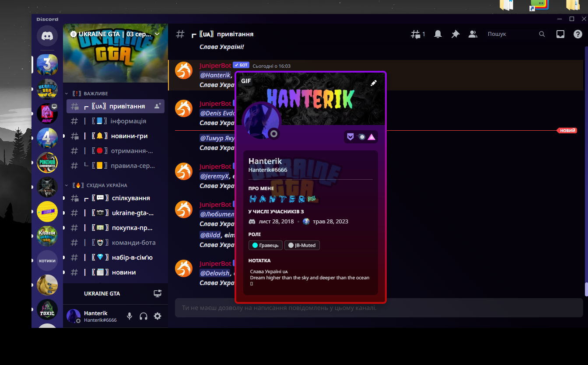Toggle the member list icon

click(473, 34)
